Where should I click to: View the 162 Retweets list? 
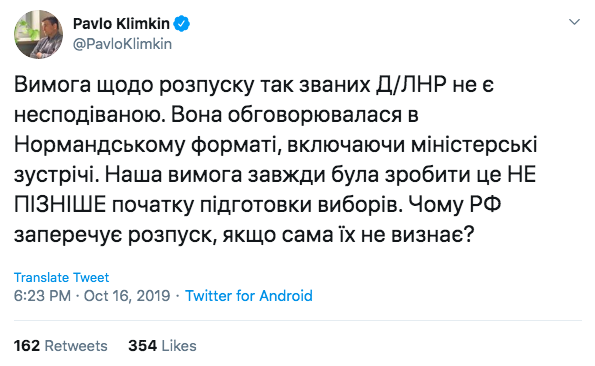(61, 346)
